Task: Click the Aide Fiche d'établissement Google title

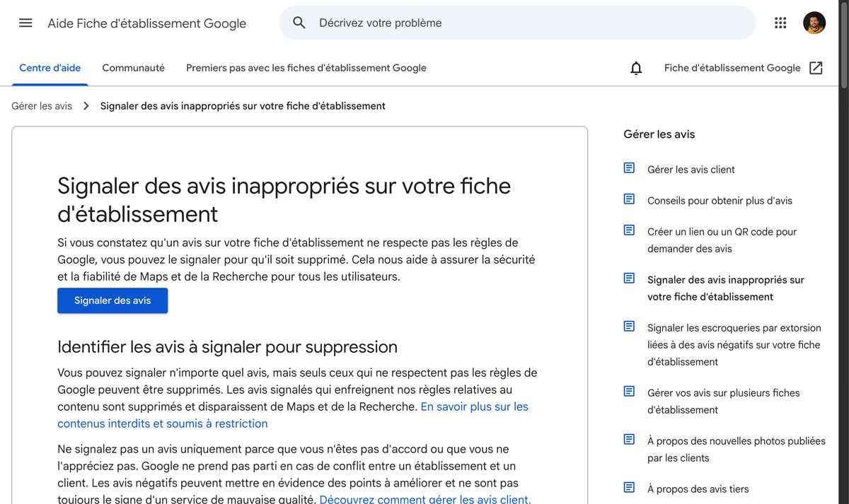Action: coord(147,23)
